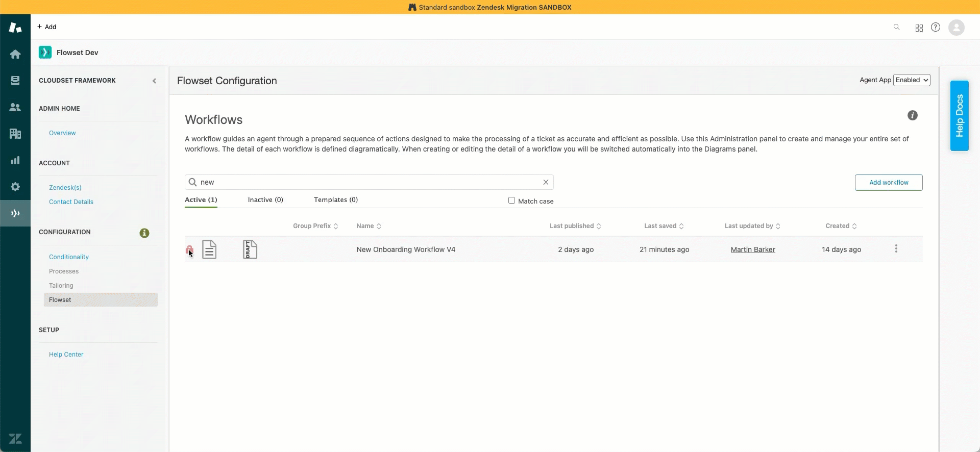Open the Zendesk(s) account link
Screen dimensions: 980x452
point(65,188)
